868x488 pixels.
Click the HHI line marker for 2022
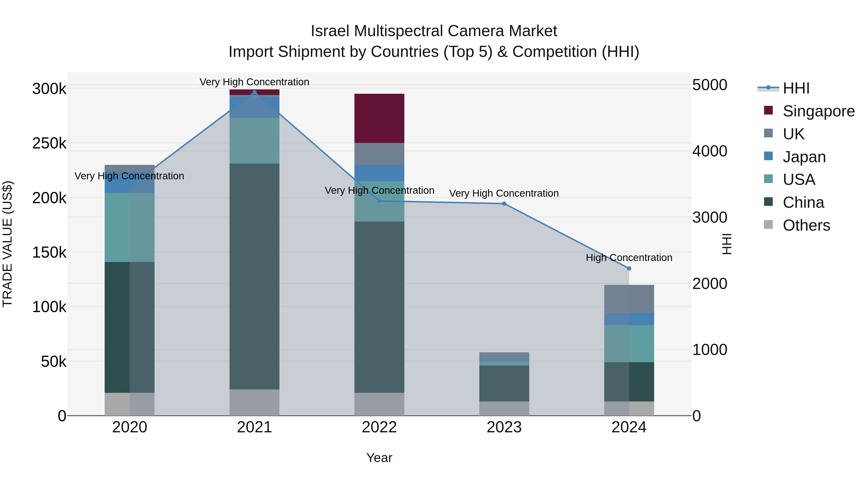[380, 201]
